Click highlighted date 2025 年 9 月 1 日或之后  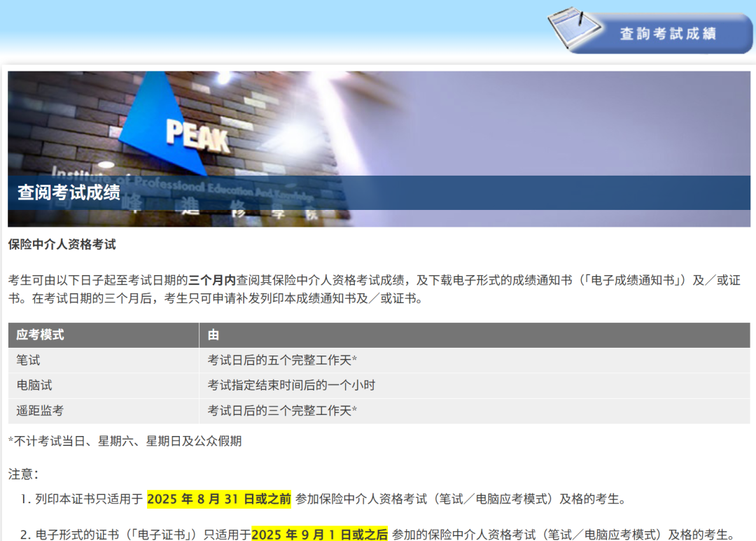tap(319, 535)
